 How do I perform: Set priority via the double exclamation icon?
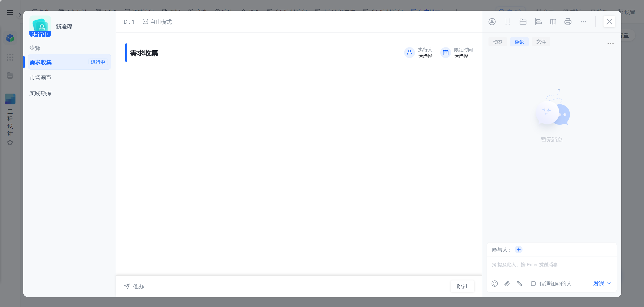507,22
